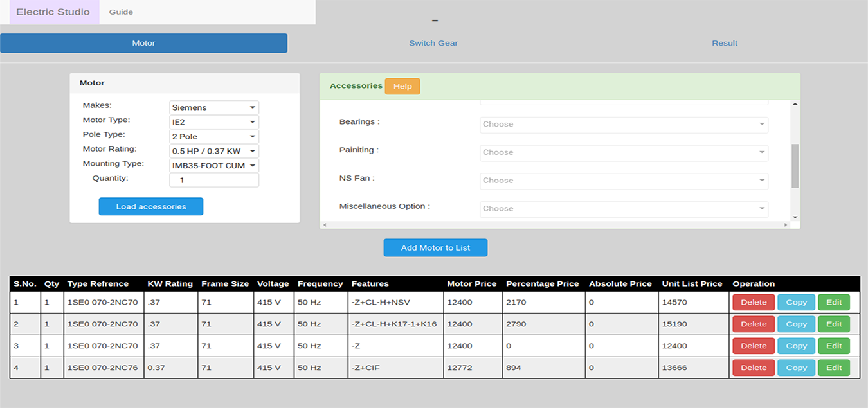The image size is (868, 408).
Task: Expand the Motor Rating dropdown
Action: pos(214,151)
